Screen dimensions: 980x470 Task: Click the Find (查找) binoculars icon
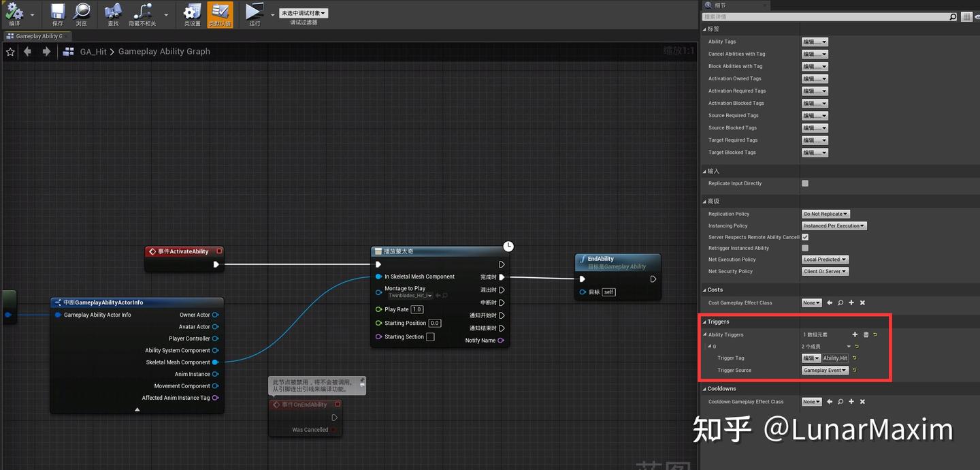click(113, 14)
